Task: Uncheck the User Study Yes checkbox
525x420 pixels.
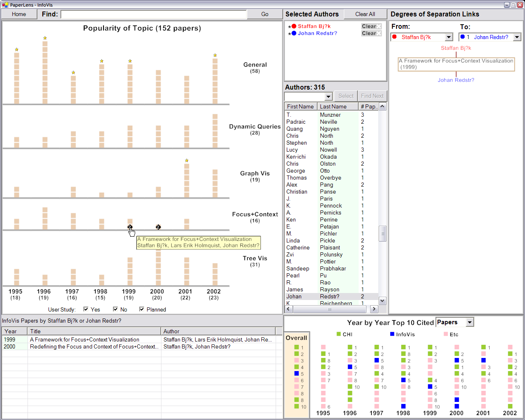Action: tap(86, 309)
